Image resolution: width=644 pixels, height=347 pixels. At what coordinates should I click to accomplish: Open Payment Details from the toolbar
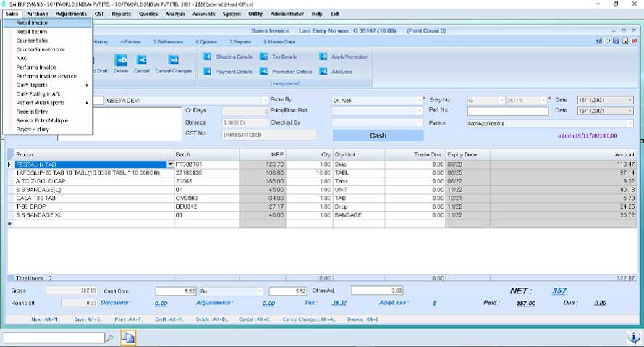229,72
